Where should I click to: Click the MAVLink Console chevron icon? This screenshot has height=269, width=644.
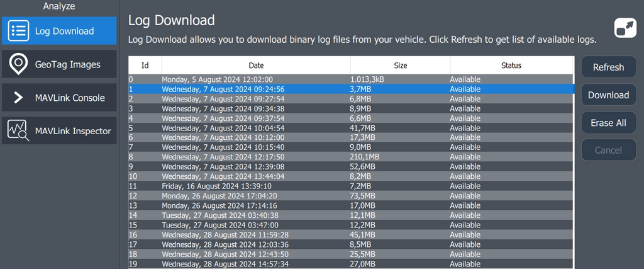click(19, 98)
